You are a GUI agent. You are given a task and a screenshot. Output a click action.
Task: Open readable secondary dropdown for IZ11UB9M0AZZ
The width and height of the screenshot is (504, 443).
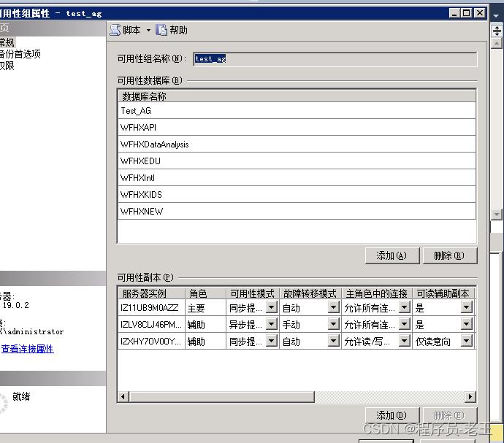467,308
